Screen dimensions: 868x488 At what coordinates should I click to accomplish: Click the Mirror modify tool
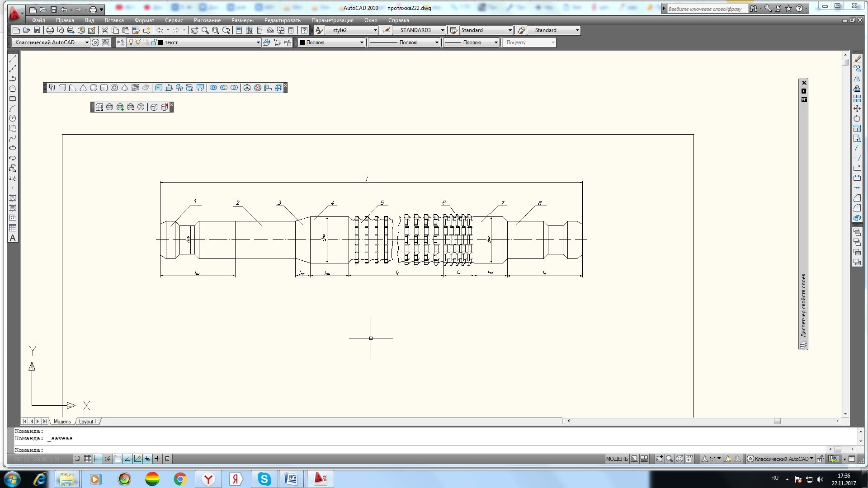(857, 79)
